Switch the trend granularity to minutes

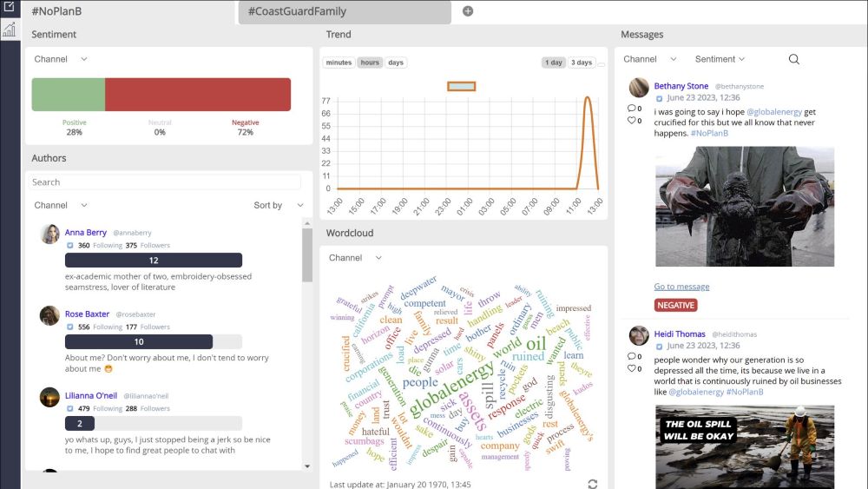339,63
